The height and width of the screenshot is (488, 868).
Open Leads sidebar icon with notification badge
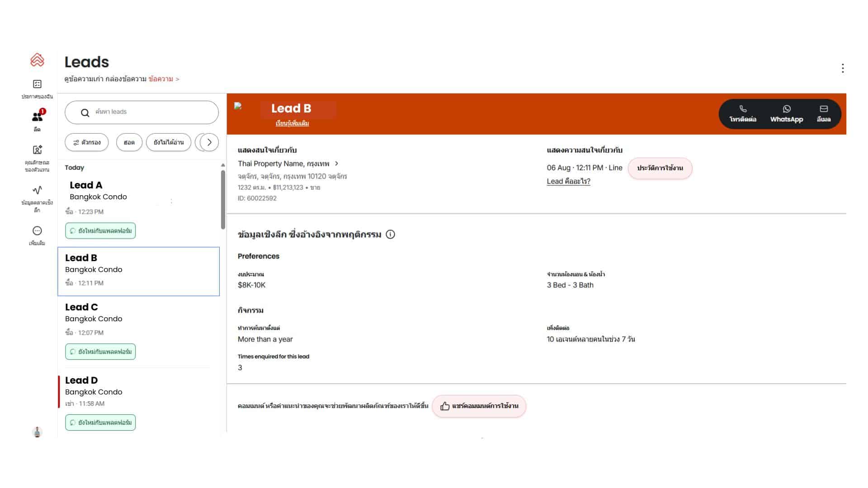pyautogui.click(x=37, y=117)
